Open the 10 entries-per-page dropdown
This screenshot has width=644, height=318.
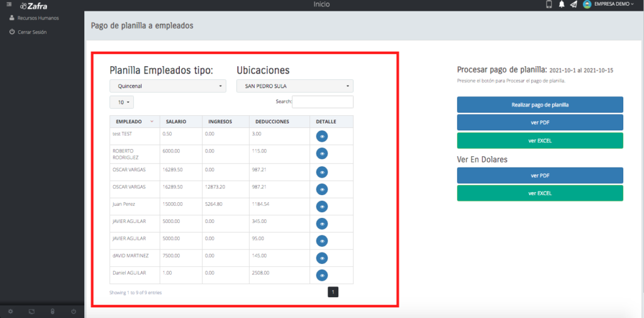[121, 102]
